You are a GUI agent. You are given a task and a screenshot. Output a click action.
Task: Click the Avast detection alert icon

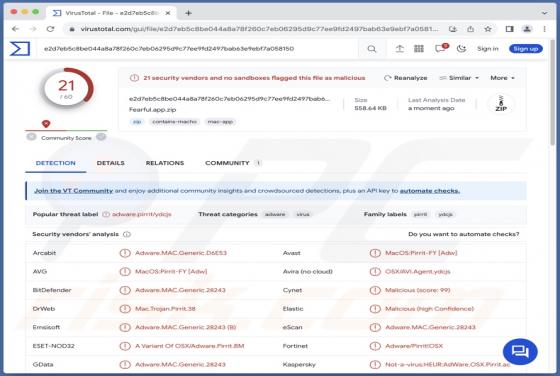[375, 253]
